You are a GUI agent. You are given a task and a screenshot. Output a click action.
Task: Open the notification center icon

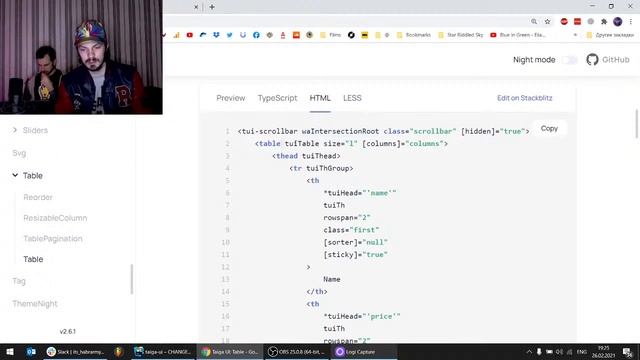click(628, 351)
